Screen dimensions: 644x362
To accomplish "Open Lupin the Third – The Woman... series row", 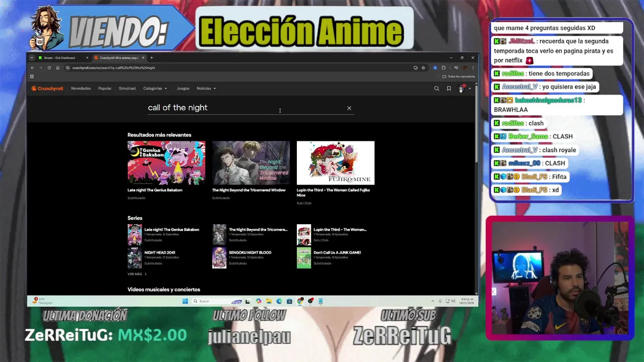I will [335, 234].
